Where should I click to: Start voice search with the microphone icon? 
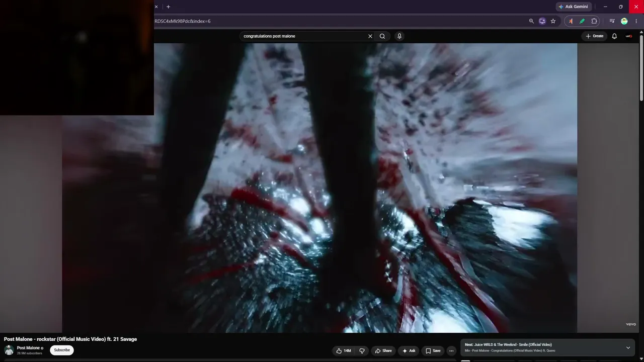[399, 36]
